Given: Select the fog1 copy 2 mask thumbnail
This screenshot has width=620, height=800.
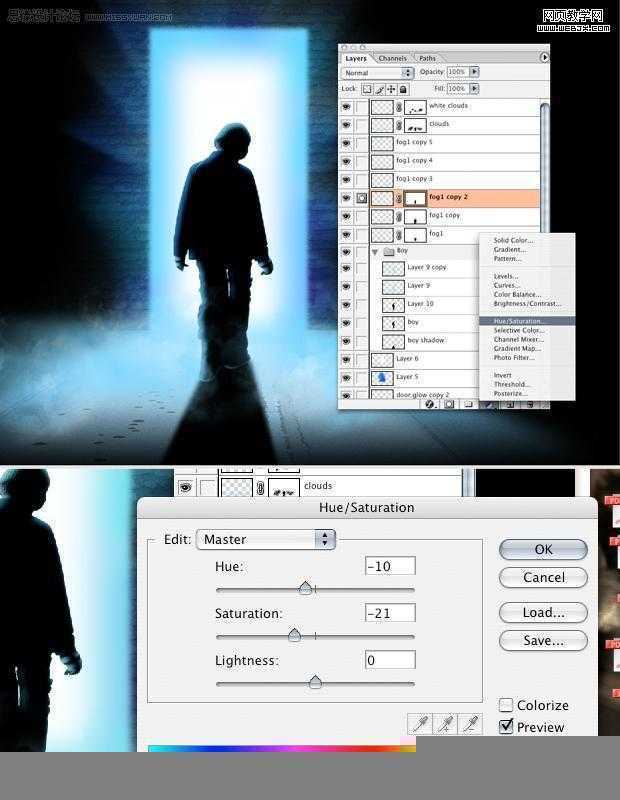Looking at the screenshot, I should [x=415, y=198].
